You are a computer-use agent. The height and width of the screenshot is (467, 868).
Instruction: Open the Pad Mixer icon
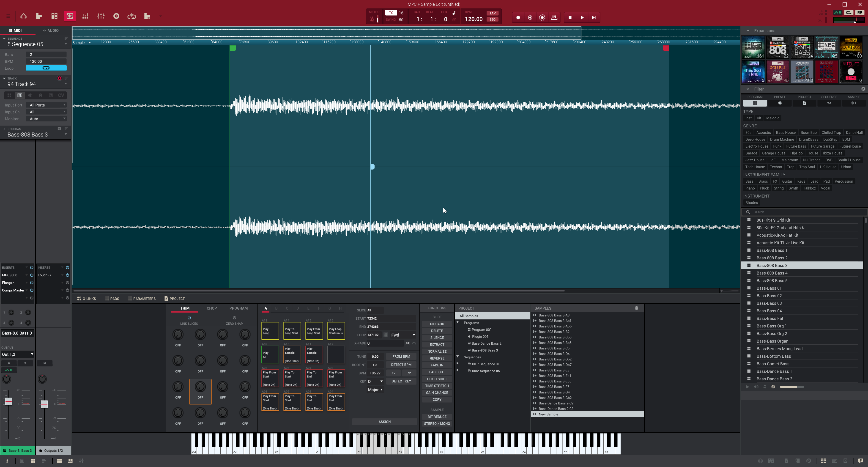click(x=85, y=16)
